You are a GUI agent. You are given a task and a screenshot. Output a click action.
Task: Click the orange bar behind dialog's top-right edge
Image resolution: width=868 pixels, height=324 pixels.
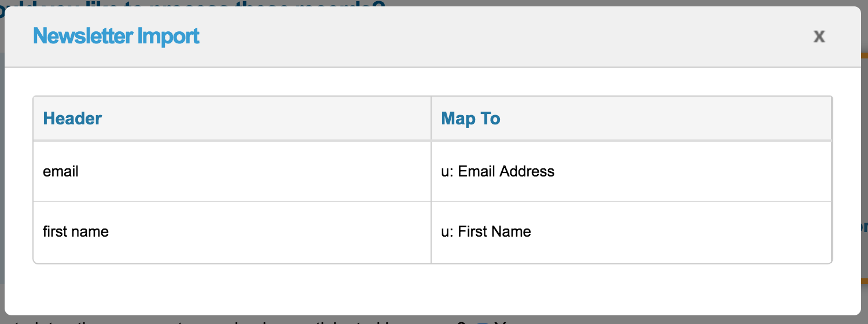click(865, 56)
